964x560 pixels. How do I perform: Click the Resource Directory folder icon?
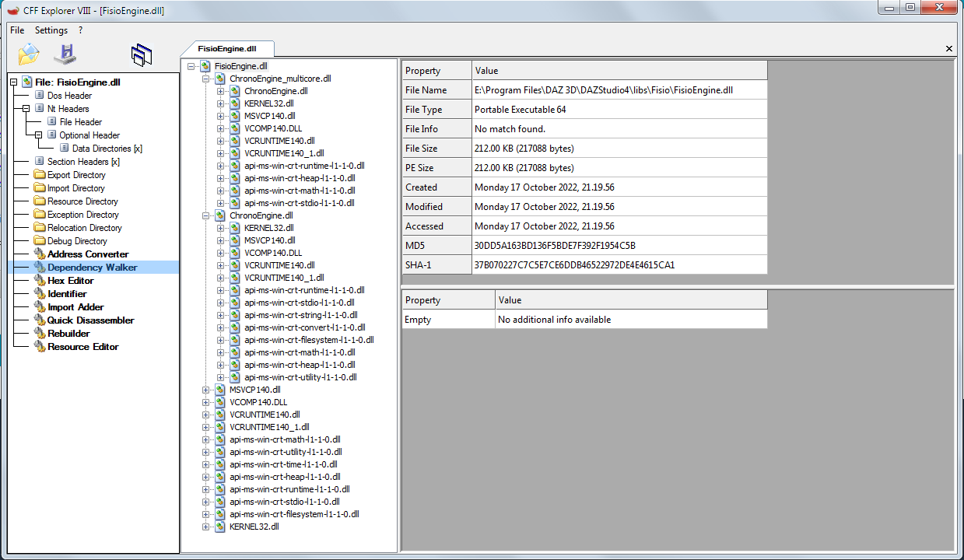(x=40, y=201)
